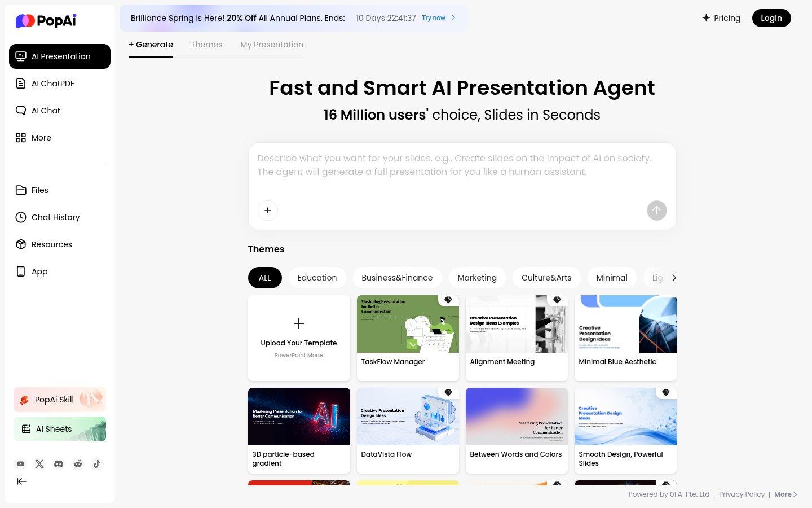
Task: Select the Business&Finance theme filter
Action: coord(397,278)
